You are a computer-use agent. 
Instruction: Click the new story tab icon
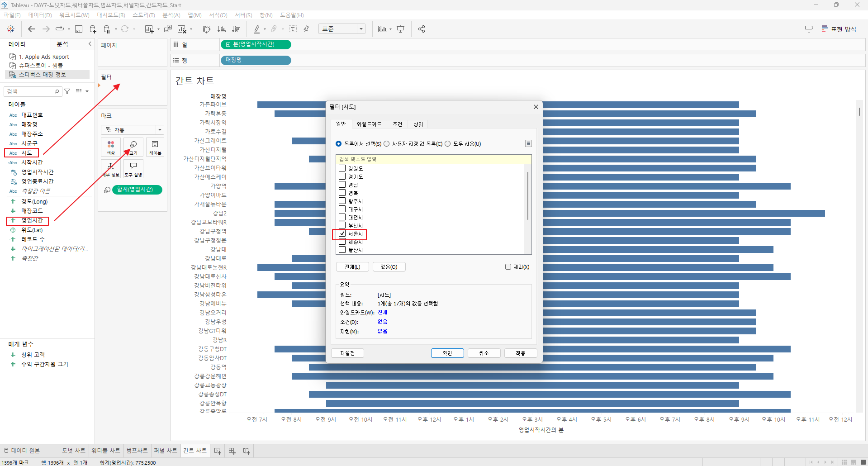tap(247, 451)
